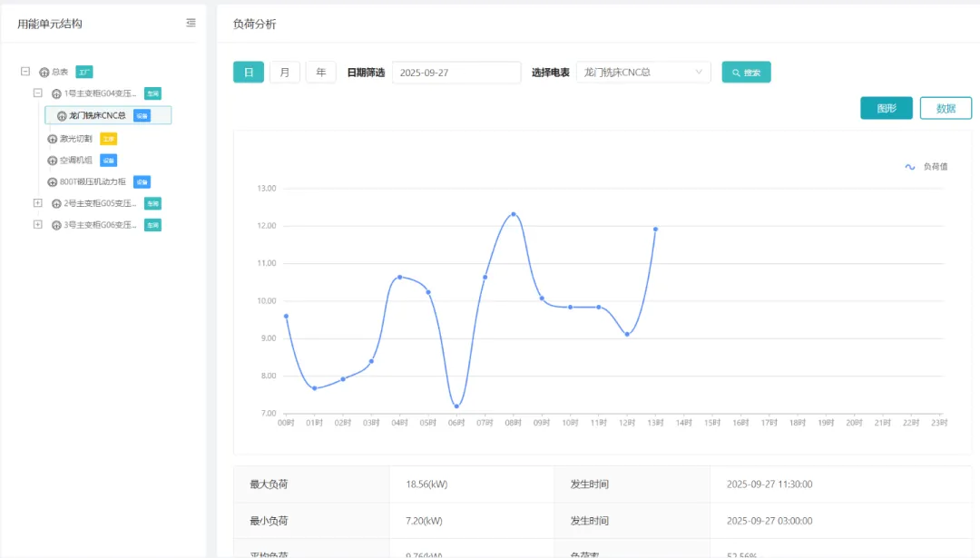Switch to the 月 (month) period tab
The width and height of the screenshot is (980, 558).
tap(284, 73)
